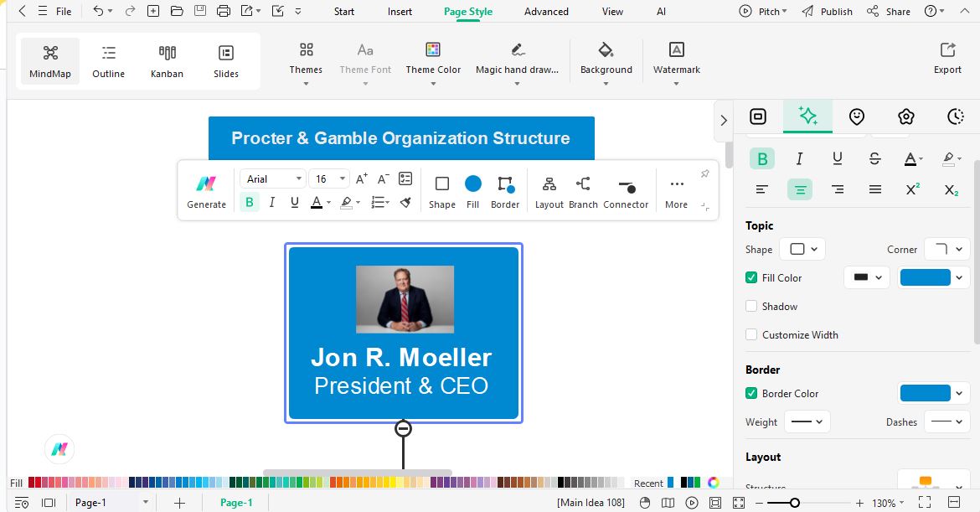Viewport: 980px width, 512px height.
Task: Click the blue Border Color swatch
Action: (x=925, y=393)
